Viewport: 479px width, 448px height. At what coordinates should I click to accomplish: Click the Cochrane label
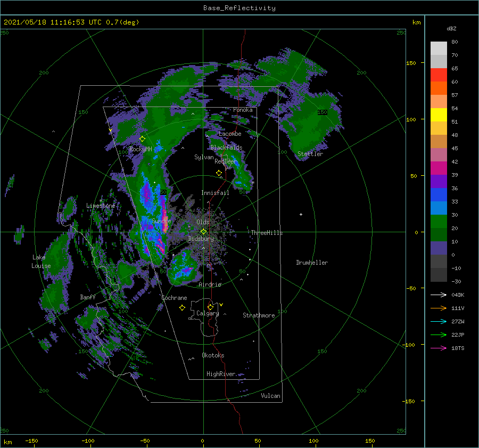click(174, 298)
